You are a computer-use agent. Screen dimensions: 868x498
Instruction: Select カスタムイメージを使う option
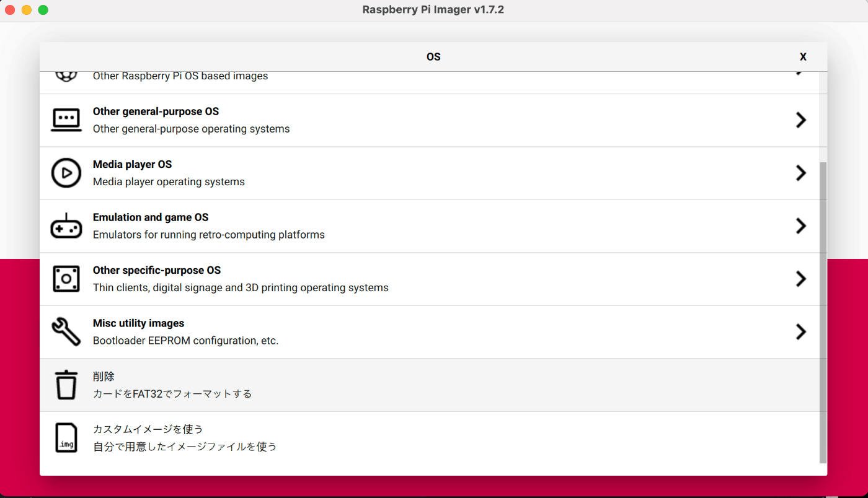coord(429,438)
